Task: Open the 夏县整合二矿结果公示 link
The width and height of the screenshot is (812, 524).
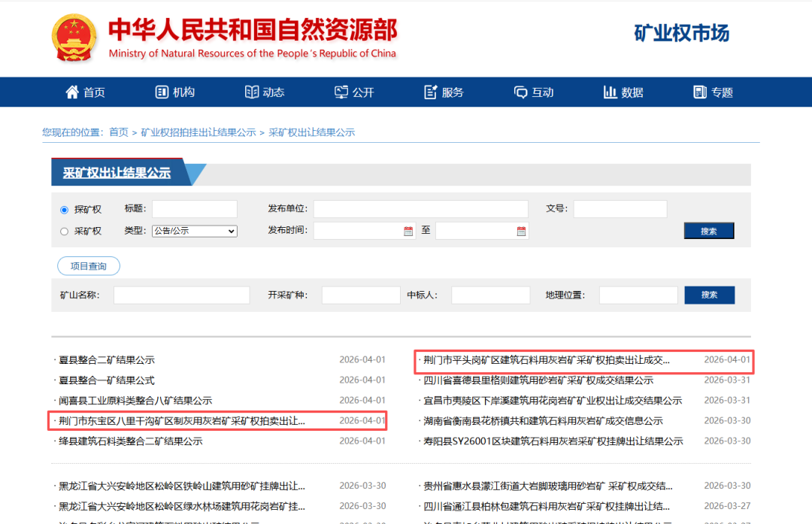Action: 107,360
